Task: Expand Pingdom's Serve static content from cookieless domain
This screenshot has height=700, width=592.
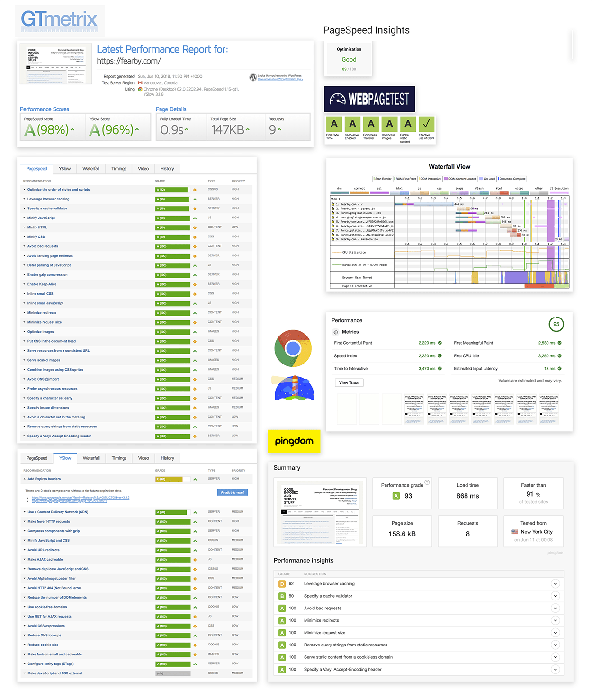Action: coord(556,657)
